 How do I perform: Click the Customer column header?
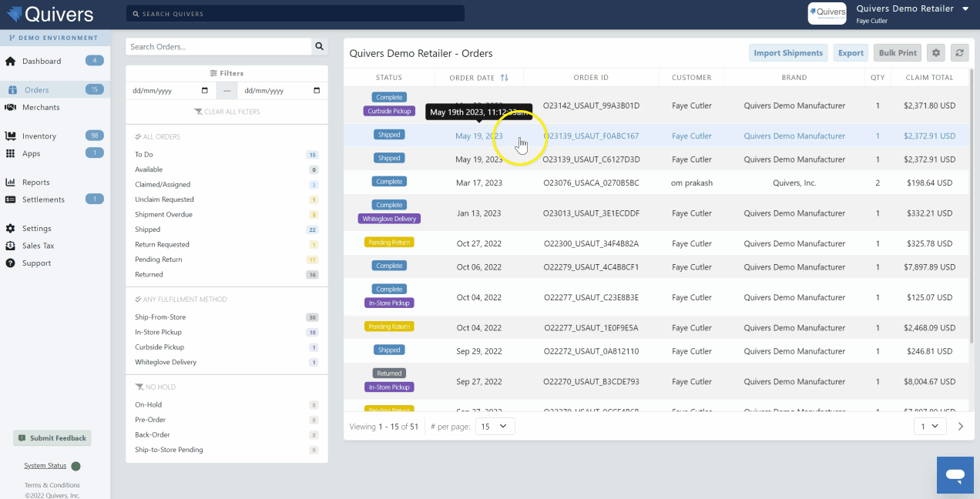coord(692,77)
